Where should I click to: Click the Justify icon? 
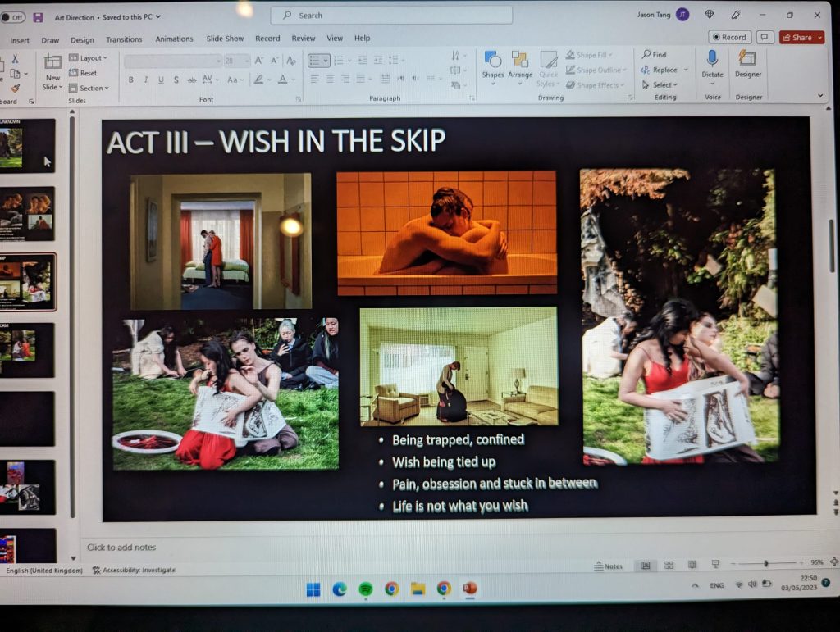pos(361,80)
